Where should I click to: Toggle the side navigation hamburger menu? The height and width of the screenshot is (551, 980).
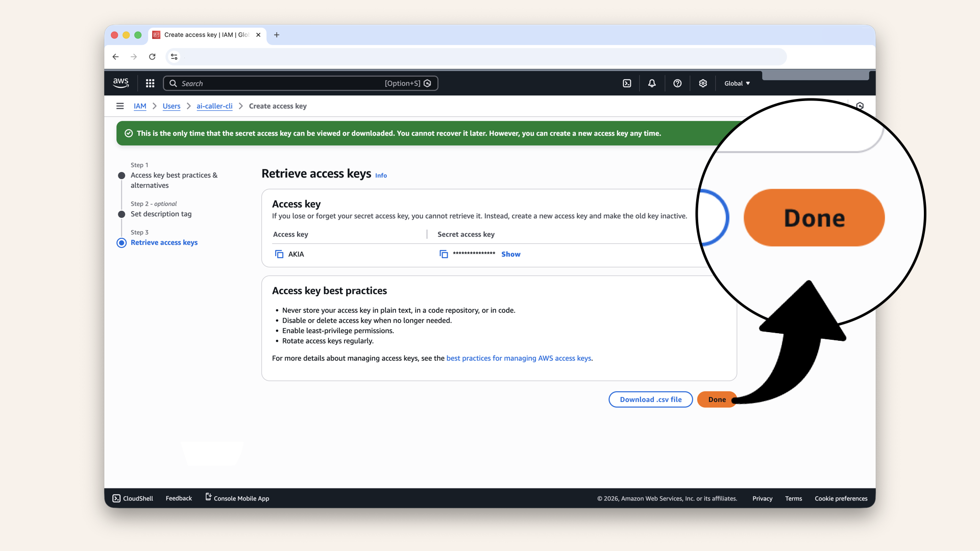click(x=120, y=106)
